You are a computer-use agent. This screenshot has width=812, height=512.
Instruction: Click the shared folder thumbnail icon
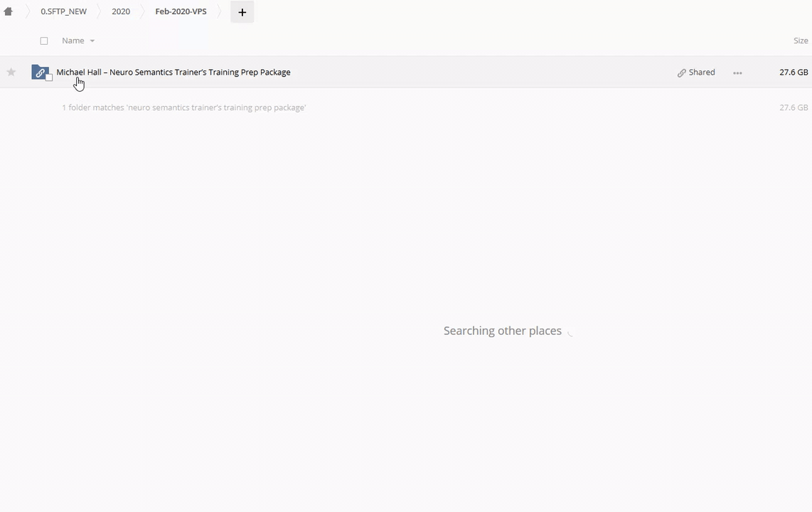coord(39,72)
